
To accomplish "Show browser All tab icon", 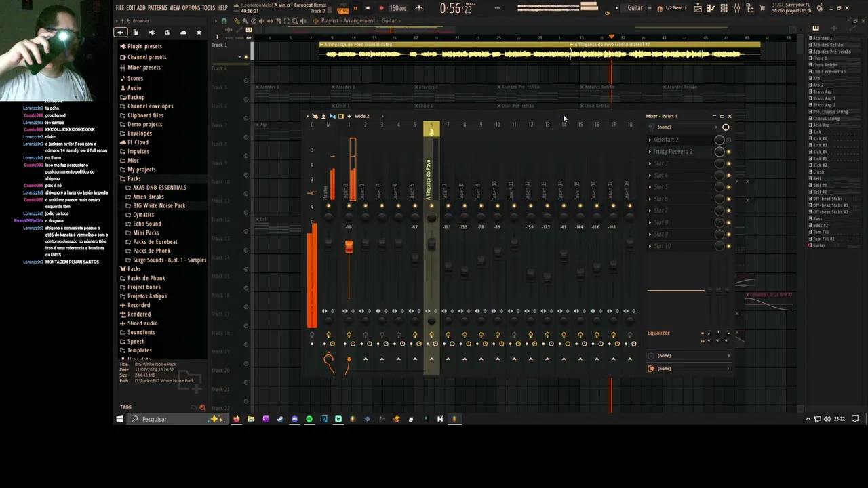I will click(x=120, y=32).
